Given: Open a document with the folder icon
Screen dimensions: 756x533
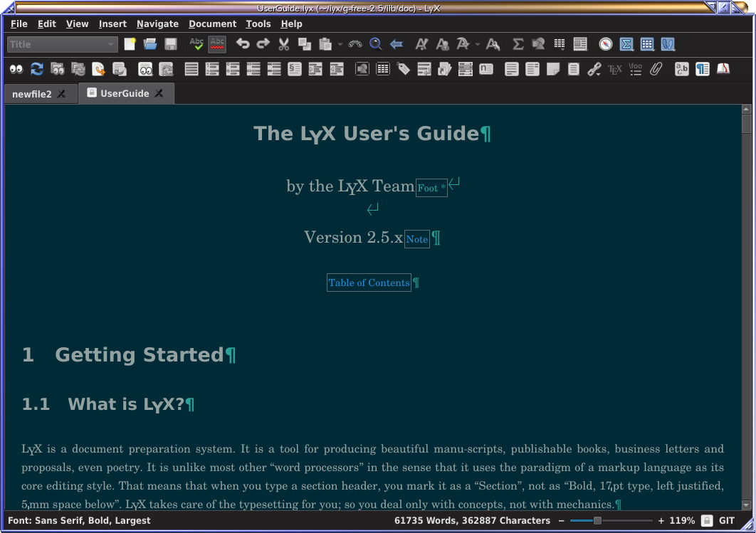Looking at the screenshot, I should click(x=150, y=44).
